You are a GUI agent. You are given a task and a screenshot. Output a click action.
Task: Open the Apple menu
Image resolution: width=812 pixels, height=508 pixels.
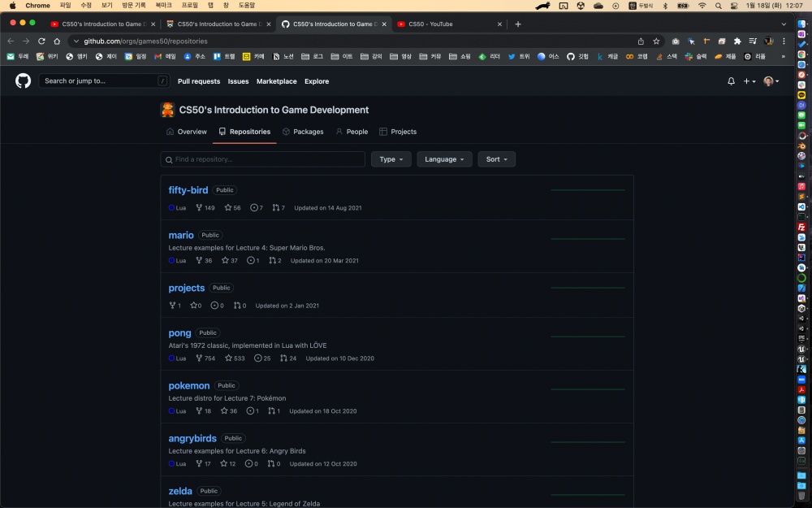click(x=12, y=5)
